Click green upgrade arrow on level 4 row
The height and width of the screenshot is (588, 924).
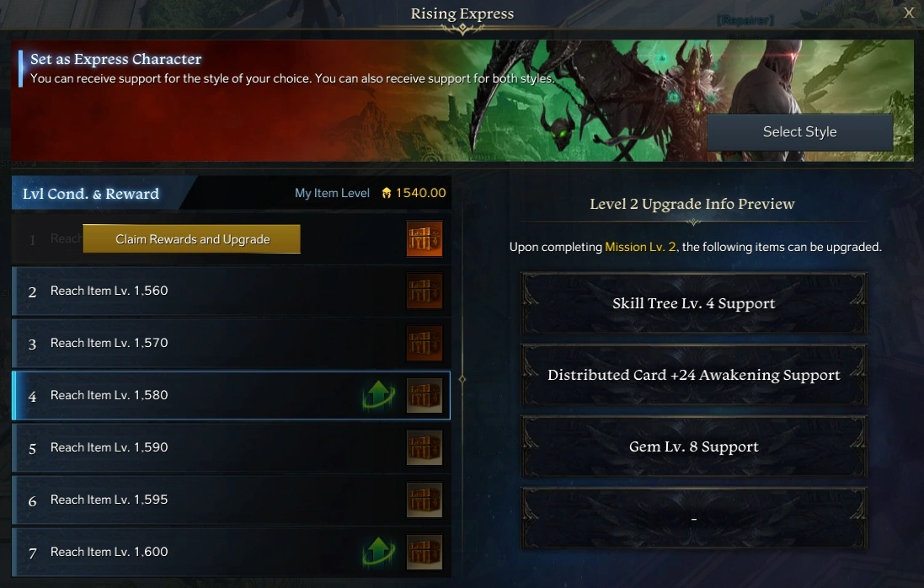coord(378,394)
